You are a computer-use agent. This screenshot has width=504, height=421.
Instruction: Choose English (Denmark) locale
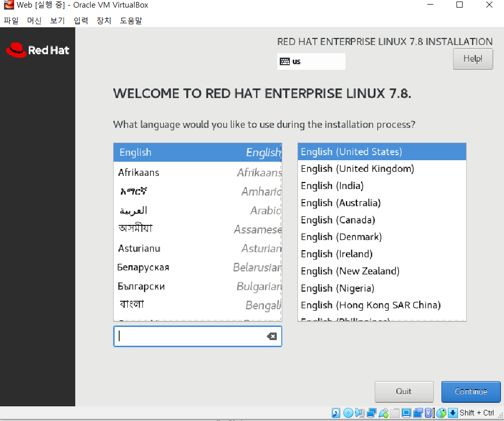(382, 237)
